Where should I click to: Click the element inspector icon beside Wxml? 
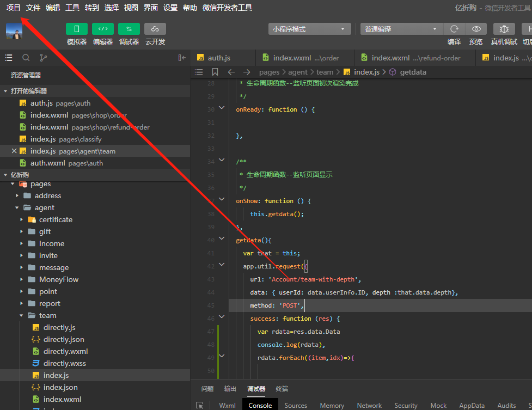point(200,406)
